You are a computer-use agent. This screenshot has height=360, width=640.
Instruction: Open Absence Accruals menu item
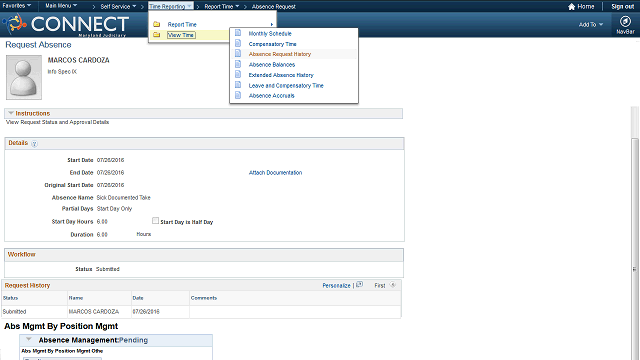(271, 96)
